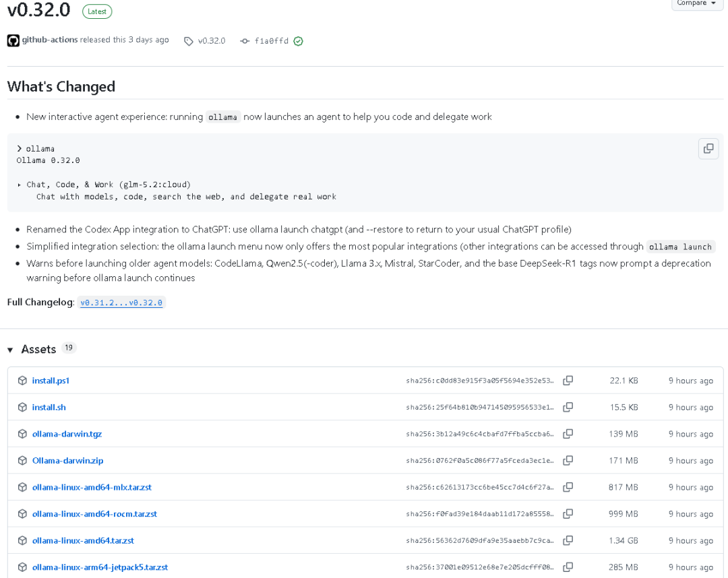The height and width of the screenshot is (578, 728).
Task: Copy sha256 hash for ollama-darwin.tgz
Action: (568, 434)
